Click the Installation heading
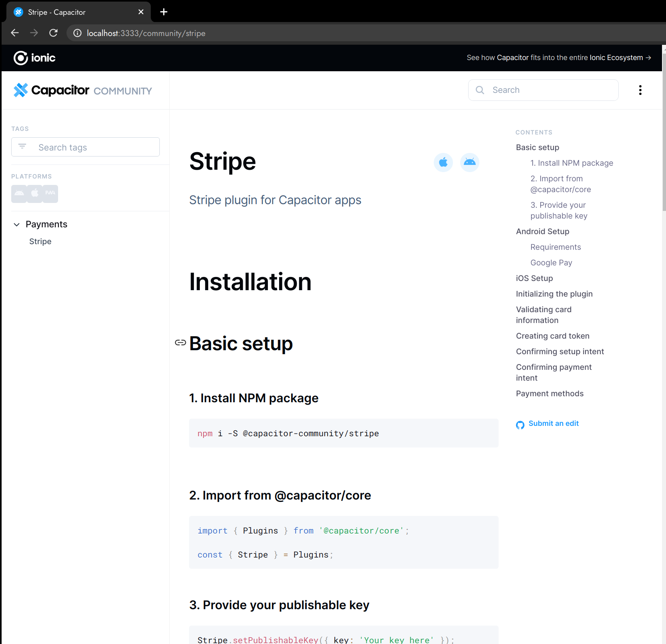 pyautogui.click(x=250, y=282)
